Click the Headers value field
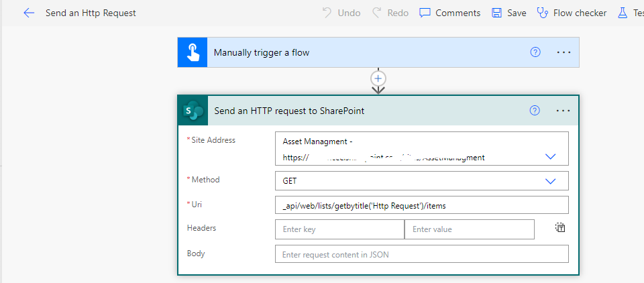The image size is (644, 283). pos(470,229)
